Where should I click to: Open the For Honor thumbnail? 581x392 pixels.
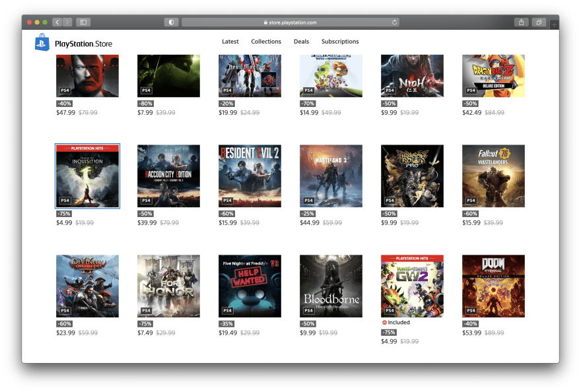point(168,286)
